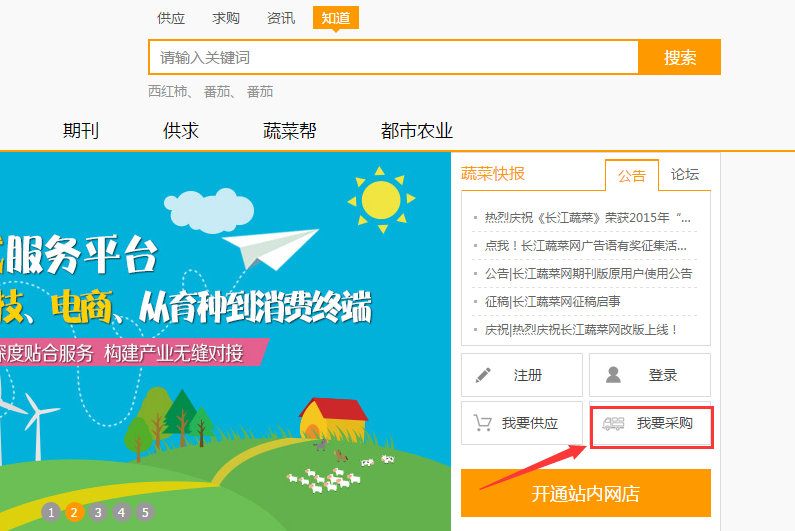Select the 资讯 search tab
The image size is (795, 531).
(281, 18)
